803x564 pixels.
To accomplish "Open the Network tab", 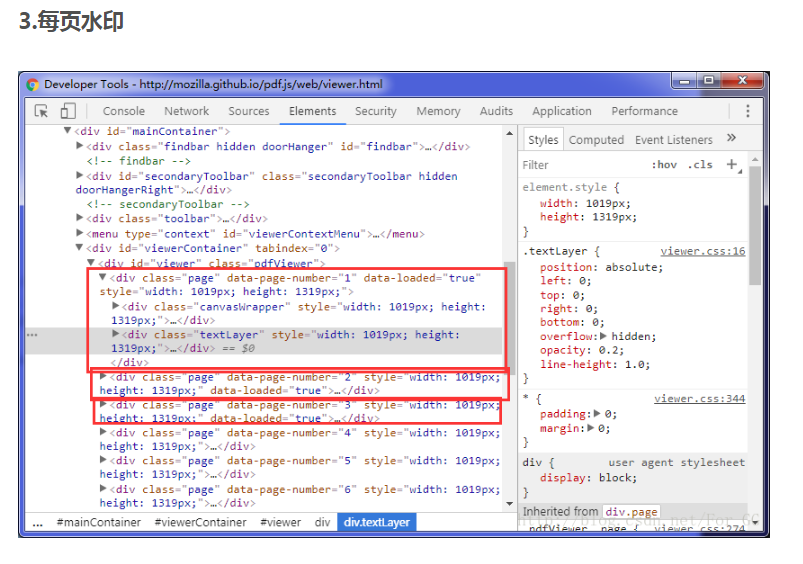I will pyautogui.click(x=186, y=111).
